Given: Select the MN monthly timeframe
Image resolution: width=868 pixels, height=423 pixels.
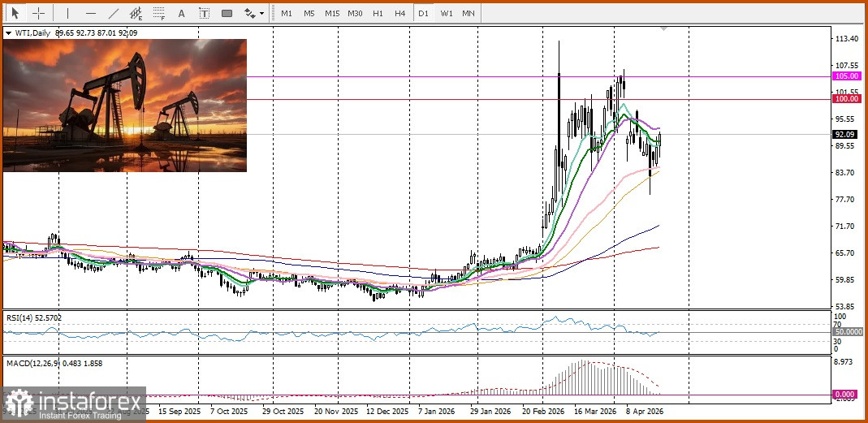Looking at the screenshot, I should pos(469,14).
